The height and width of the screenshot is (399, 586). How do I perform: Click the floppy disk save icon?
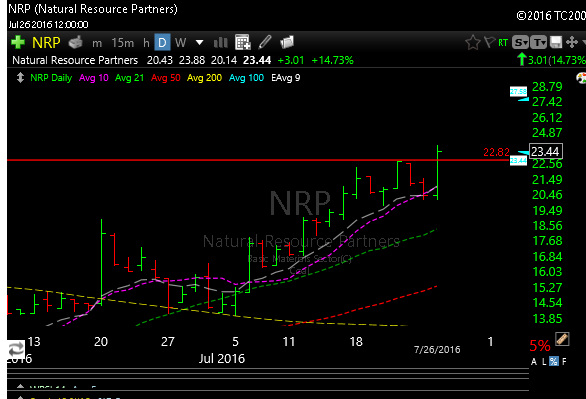coord(556,42)
